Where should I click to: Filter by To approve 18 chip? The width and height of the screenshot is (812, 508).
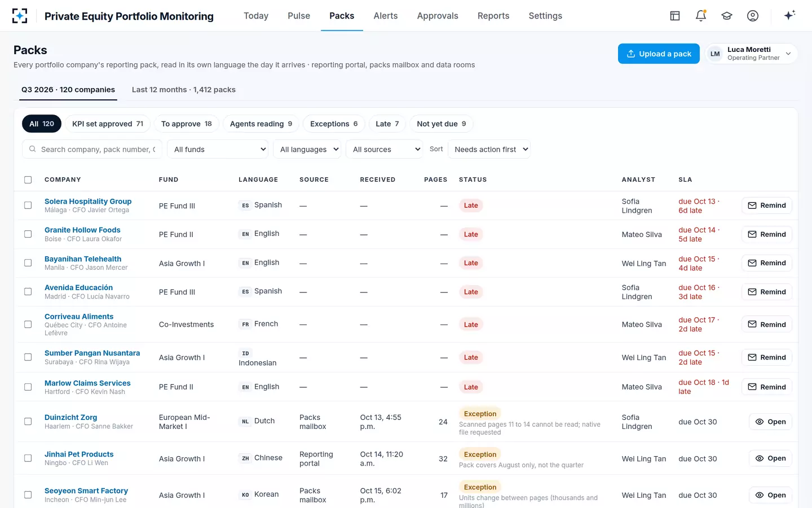pos(187,124)
